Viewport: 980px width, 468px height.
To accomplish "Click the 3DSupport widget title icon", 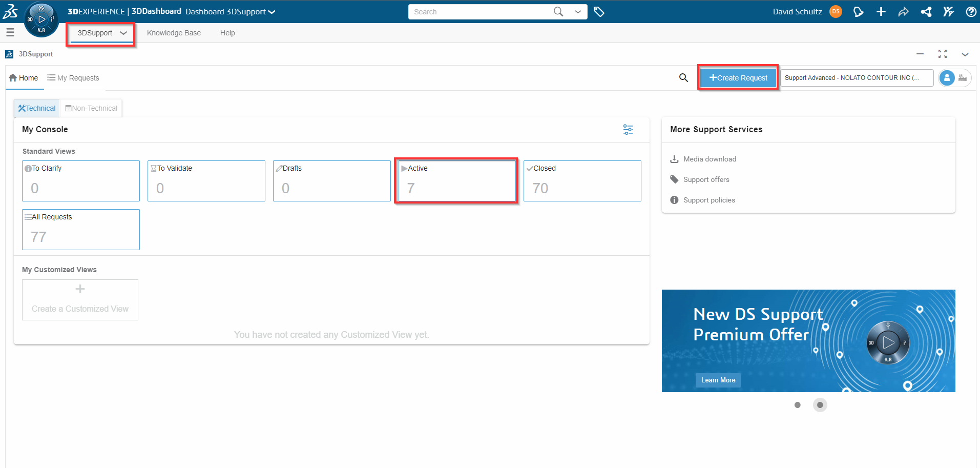I will click(x=9, y=54).
